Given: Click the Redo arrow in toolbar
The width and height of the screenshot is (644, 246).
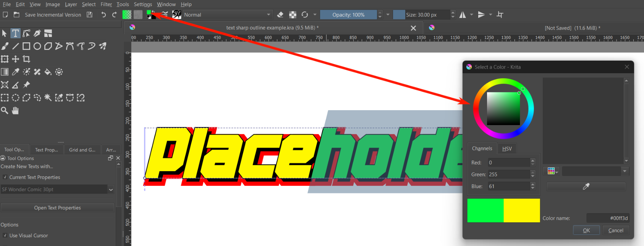Looking at the screenshot, I should 114,14.
